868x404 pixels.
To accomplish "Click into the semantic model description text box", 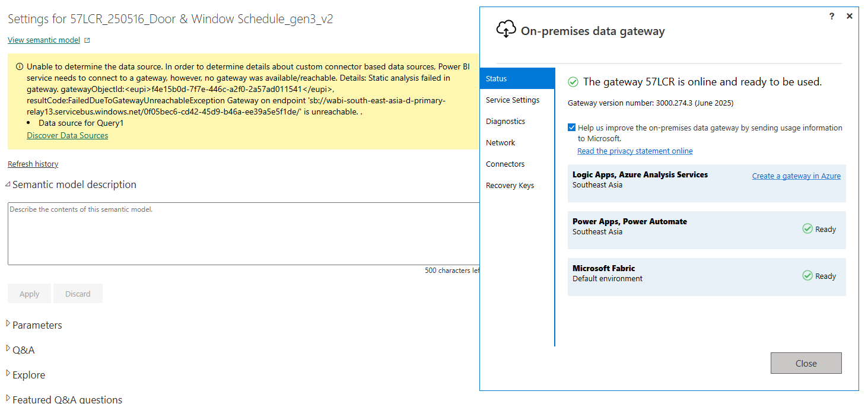I will tap(243, 234).
